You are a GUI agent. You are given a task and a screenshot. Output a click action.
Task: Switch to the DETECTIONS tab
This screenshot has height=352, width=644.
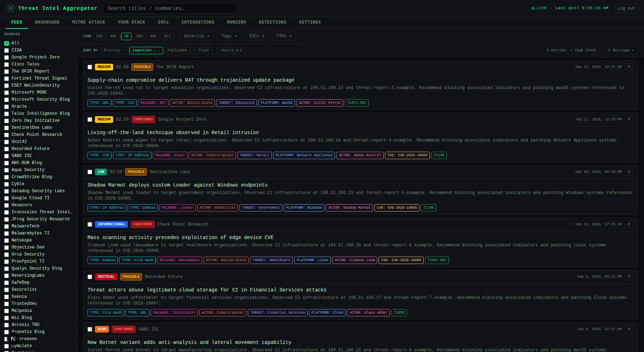point(272,23)
